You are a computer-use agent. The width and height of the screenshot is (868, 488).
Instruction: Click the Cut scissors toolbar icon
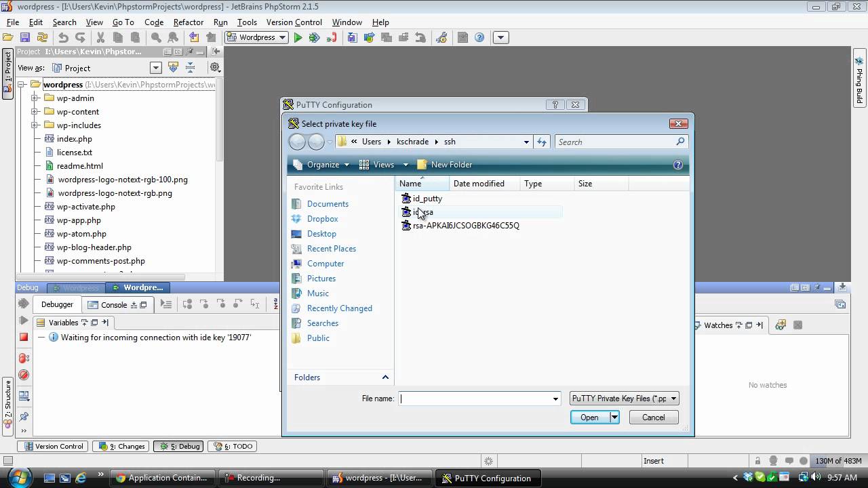(100, 37)
